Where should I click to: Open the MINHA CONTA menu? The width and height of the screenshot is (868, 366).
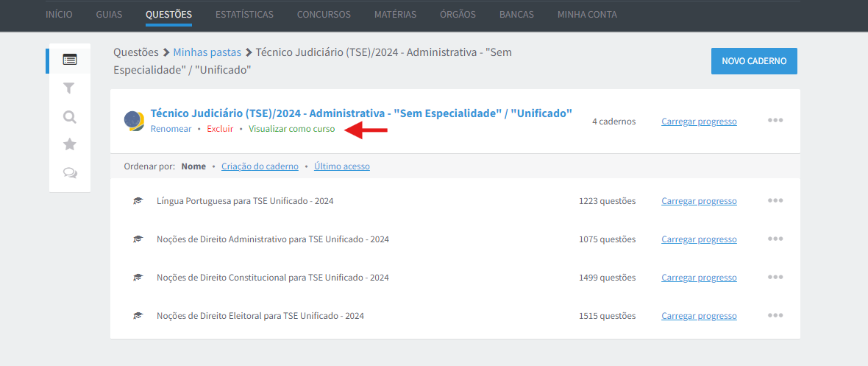tap(587, 15)
